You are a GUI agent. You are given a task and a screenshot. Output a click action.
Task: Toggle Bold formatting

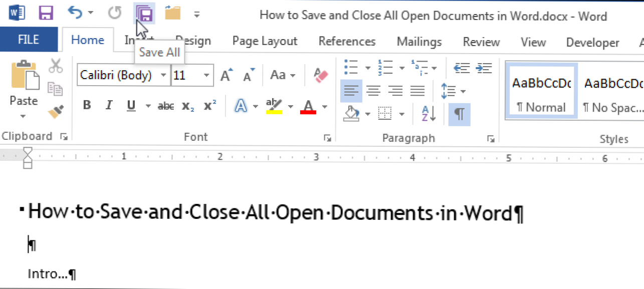tap(87, 105)
